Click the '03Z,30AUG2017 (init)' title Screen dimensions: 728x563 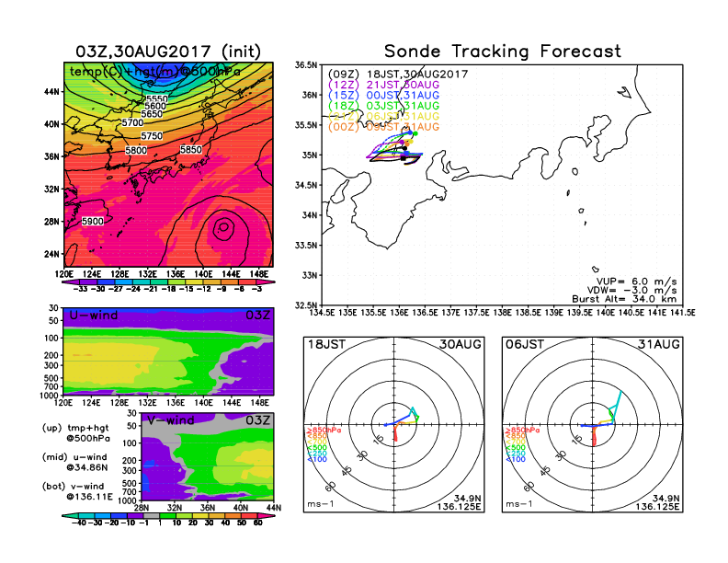(168, 52)
